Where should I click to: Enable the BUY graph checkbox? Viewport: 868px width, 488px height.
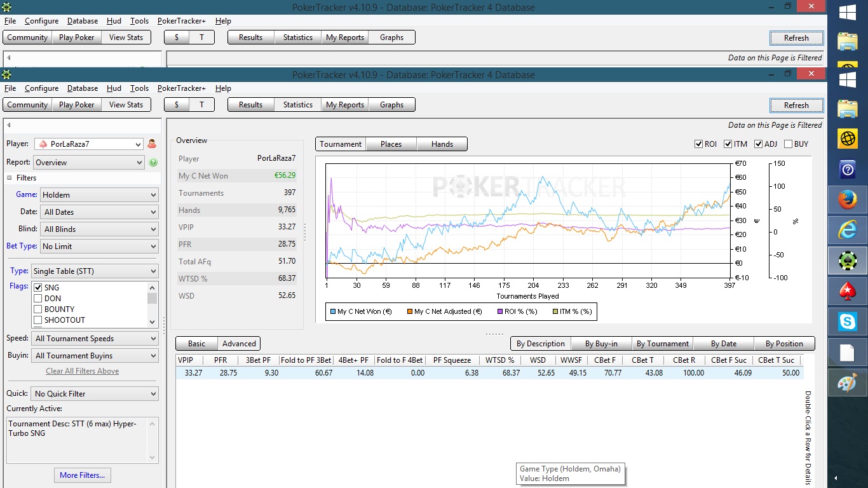[789, 144]
